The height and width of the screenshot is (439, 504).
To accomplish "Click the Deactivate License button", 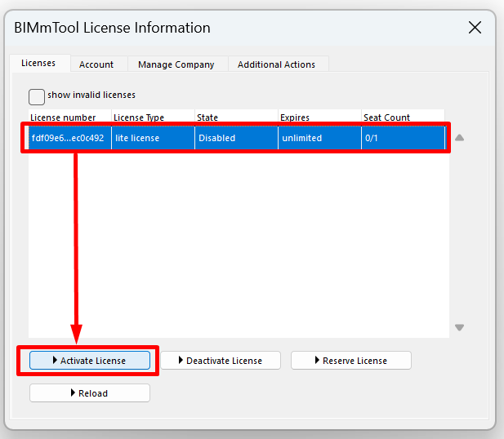I will tap(221, 361).
